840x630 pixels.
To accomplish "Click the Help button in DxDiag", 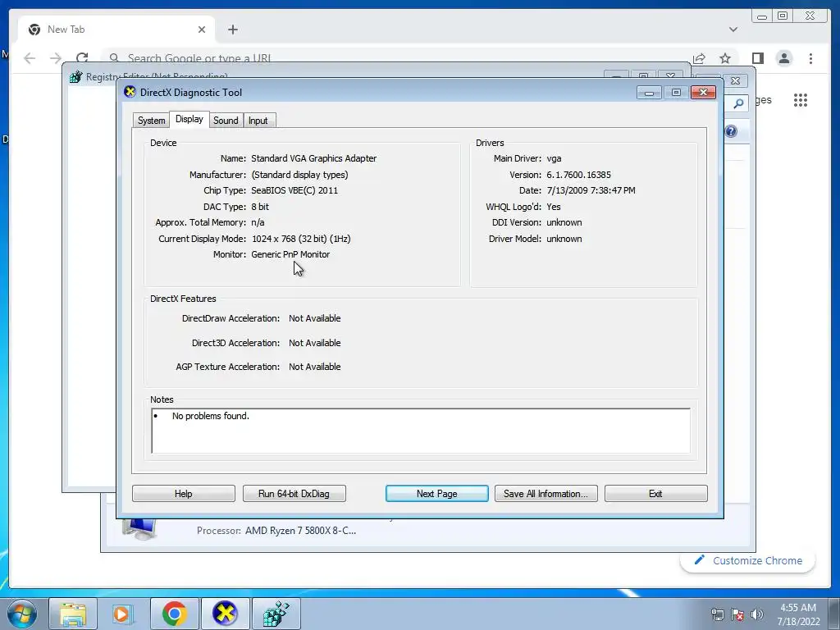I will pos(183,493).
